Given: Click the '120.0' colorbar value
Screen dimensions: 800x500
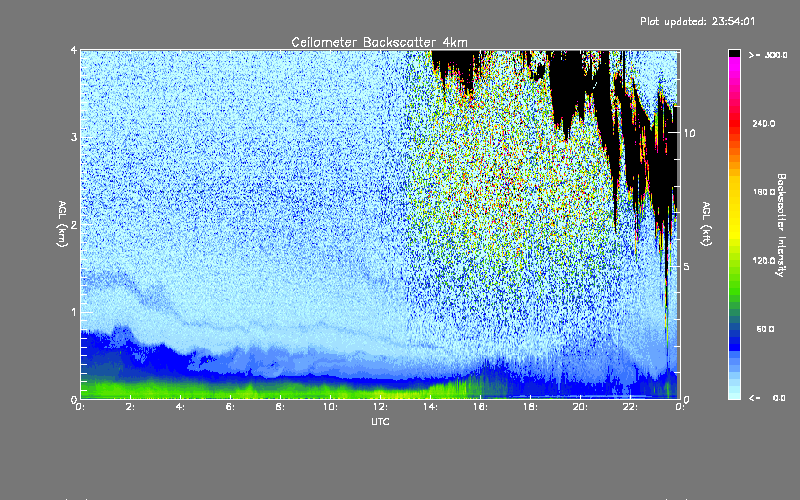Looking at the screenshot, I should coord(763,260).
